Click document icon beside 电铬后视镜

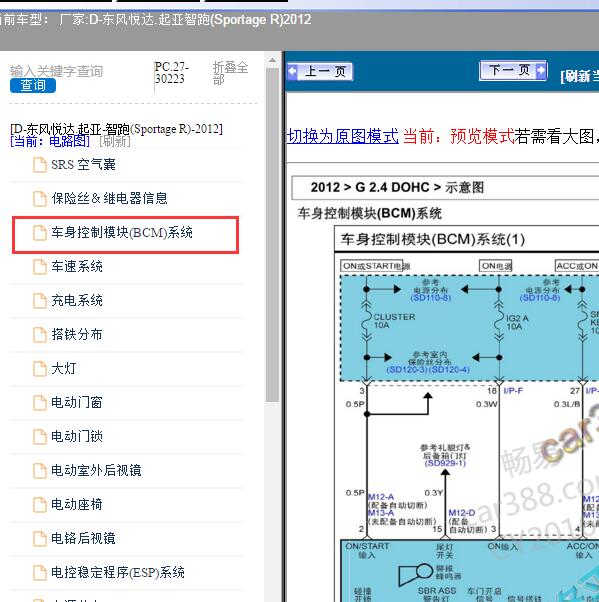pyautogui.click(x=40, y=539)
